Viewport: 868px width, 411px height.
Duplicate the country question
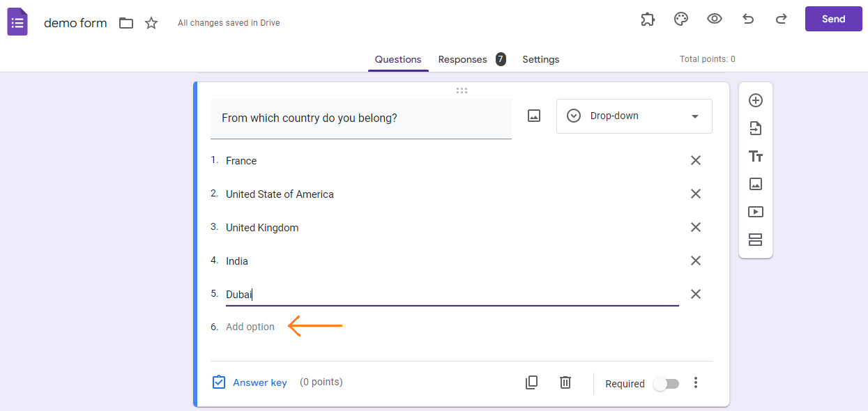pyautogui.click(x=531, y=382)
